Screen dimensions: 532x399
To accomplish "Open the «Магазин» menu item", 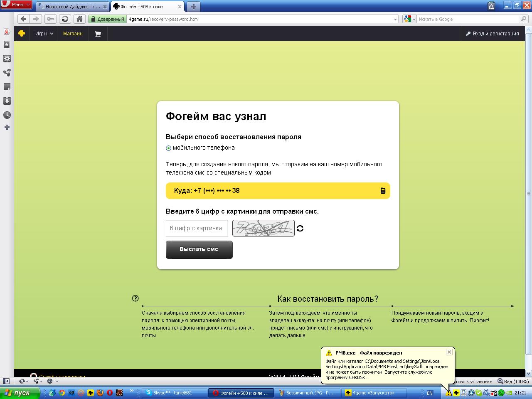I will 73,34.
